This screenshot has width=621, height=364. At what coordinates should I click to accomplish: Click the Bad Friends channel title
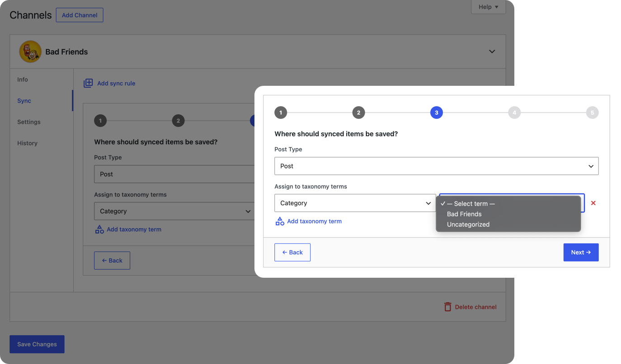(66, 52)
